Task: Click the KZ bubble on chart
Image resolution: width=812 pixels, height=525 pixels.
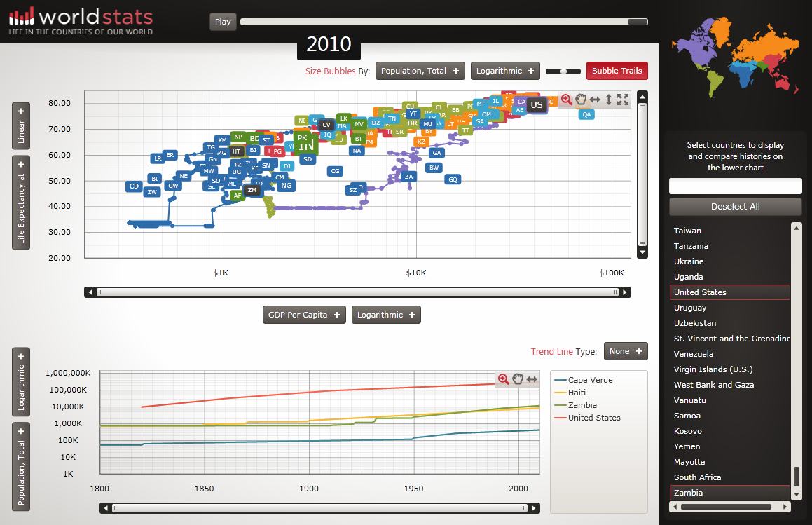Action: 422,142
